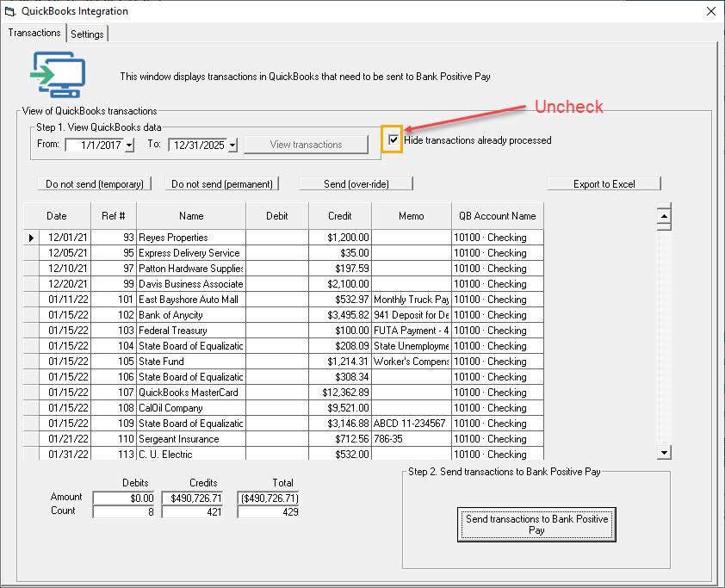Click Do not send (temporary)
The width and height of the screenshot is (725, 588).
(x=95, y=184)
